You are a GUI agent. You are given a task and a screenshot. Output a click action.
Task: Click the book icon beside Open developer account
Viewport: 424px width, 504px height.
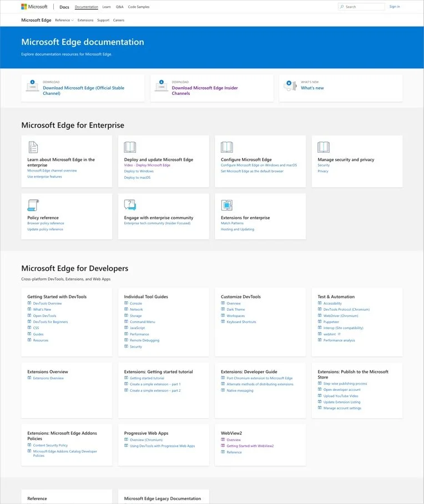click(320, 389)
